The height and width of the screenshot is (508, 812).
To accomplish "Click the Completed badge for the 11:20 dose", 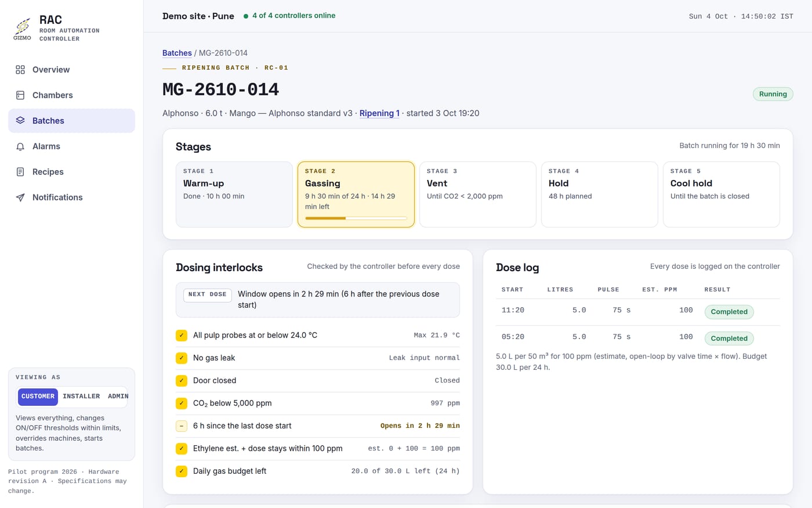I will coord(729,312).
